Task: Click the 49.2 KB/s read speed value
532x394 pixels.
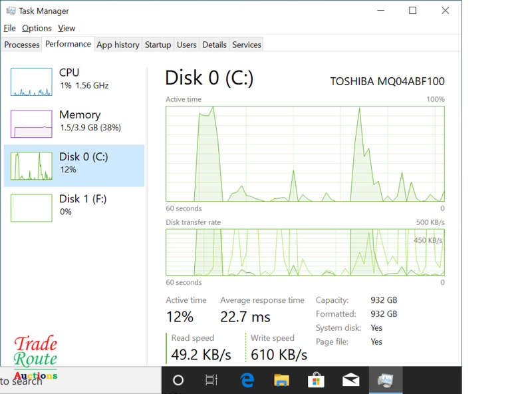Action: pos(201,355)
